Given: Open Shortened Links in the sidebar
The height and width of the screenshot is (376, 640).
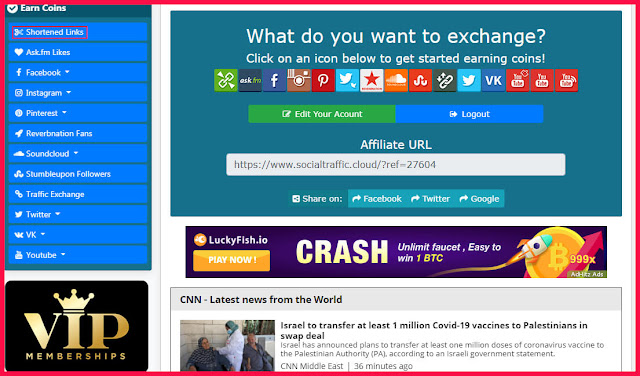Looking at the screenshot, I should pyautogui.click(x=78, y=32).
